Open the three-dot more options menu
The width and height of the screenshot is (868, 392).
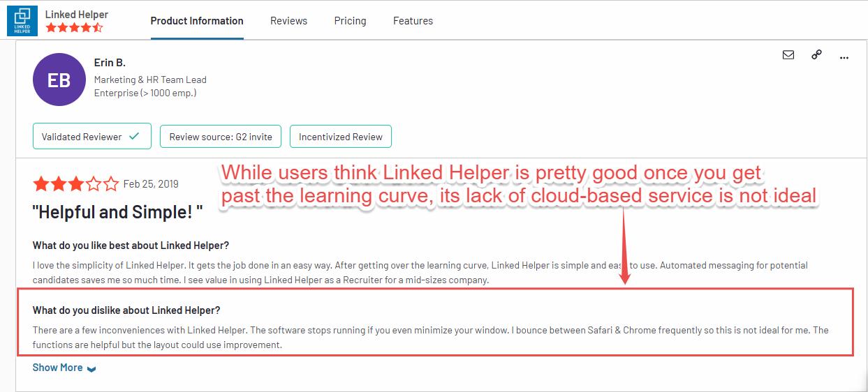pyautogui.click(x=844, y=57)
